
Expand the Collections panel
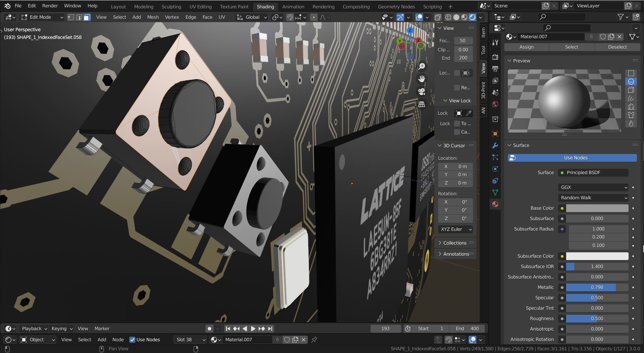point(455,243)
